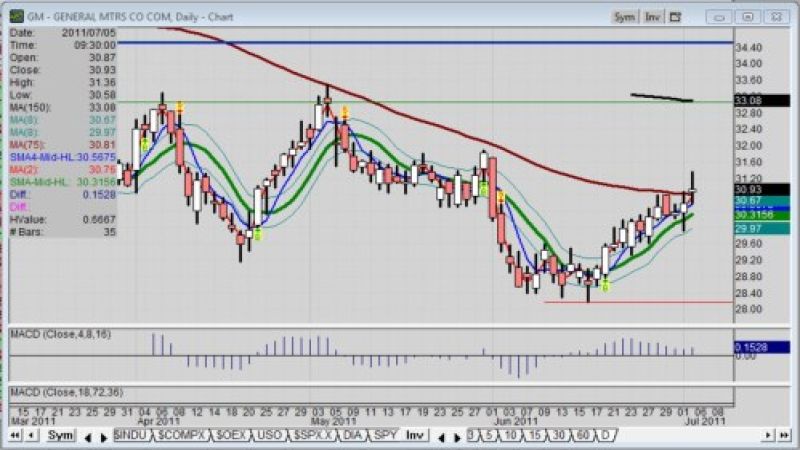The image size is (800, 450).
Task: Click the yellow buy marker near April low
Action: [257, 234]
